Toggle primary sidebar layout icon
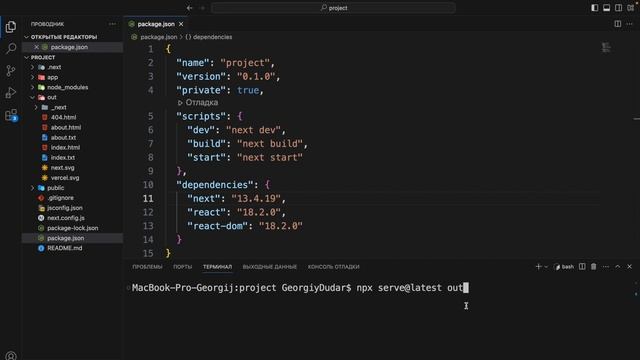Screen dimensions: 640x360 (595, 8)
